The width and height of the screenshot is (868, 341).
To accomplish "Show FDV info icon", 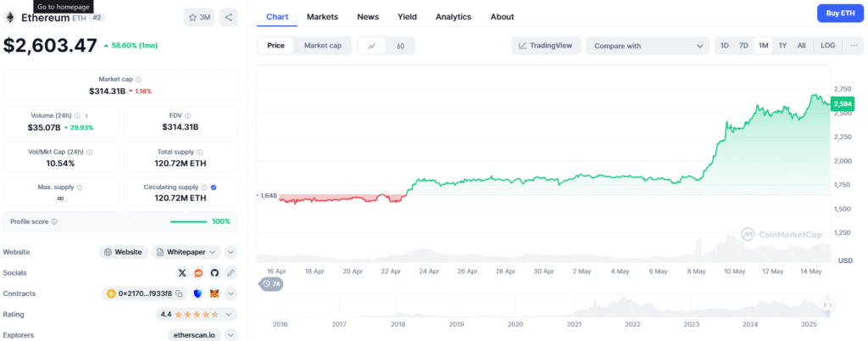I will pyautogui.click(x=187, y=115).
